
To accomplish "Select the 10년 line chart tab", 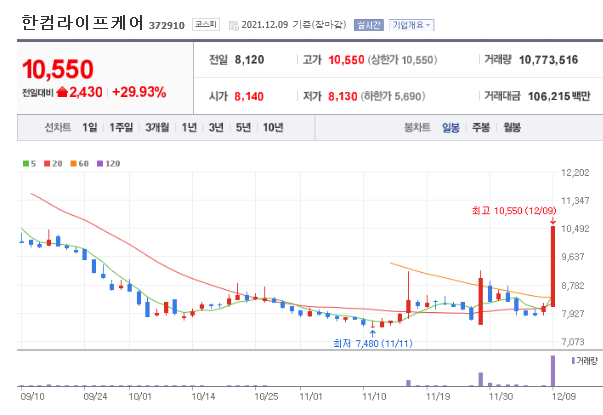I will click(273, 127).
